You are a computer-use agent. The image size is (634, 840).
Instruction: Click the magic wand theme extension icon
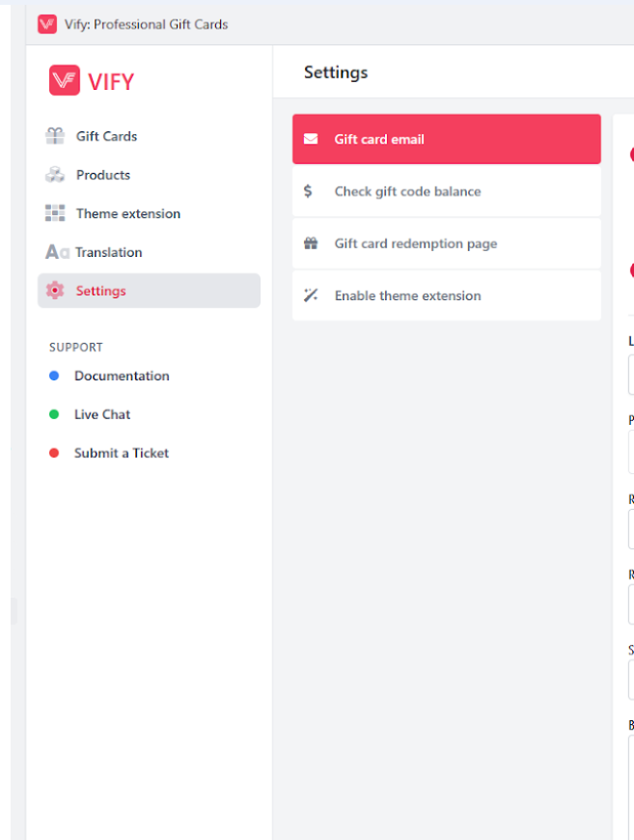[x=311, y=295]
